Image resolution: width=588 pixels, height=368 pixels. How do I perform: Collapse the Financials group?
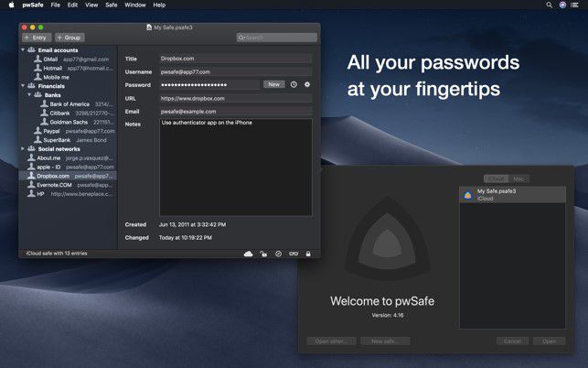coord(23,86)
